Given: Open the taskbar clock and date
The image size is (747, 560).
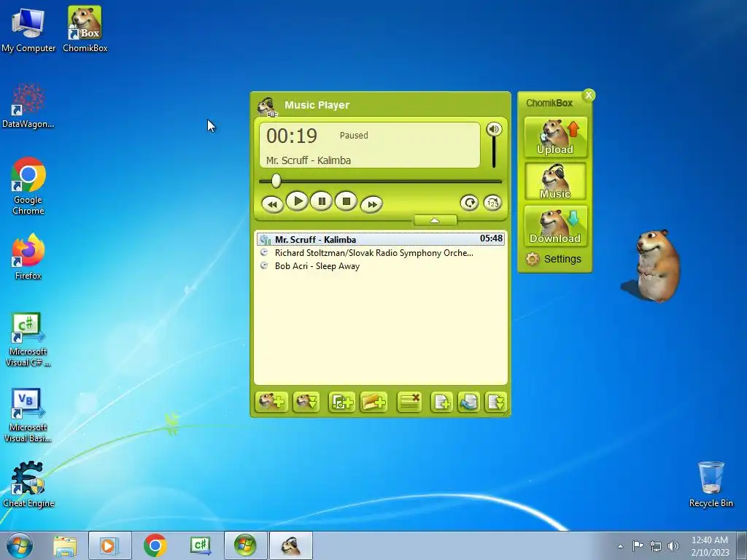Looking at the screenshot, I should (710, 546).
